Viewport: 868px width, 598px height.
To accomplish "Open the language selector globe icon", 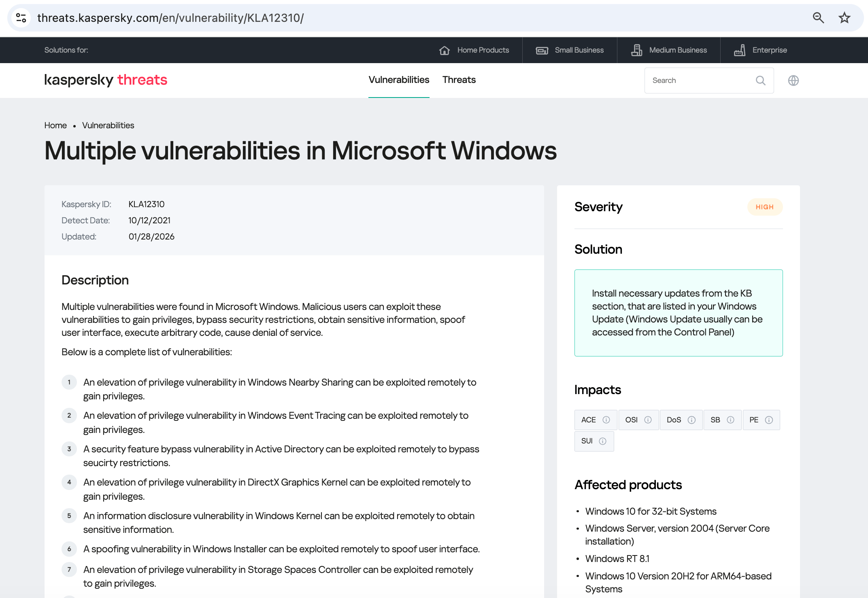I will [793, 80].
